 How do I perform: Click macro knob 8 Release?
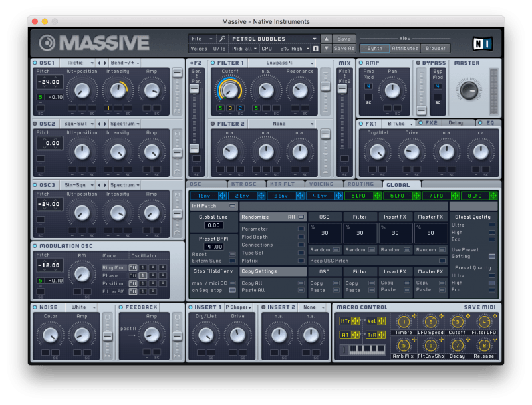click(x=484, y=346)
